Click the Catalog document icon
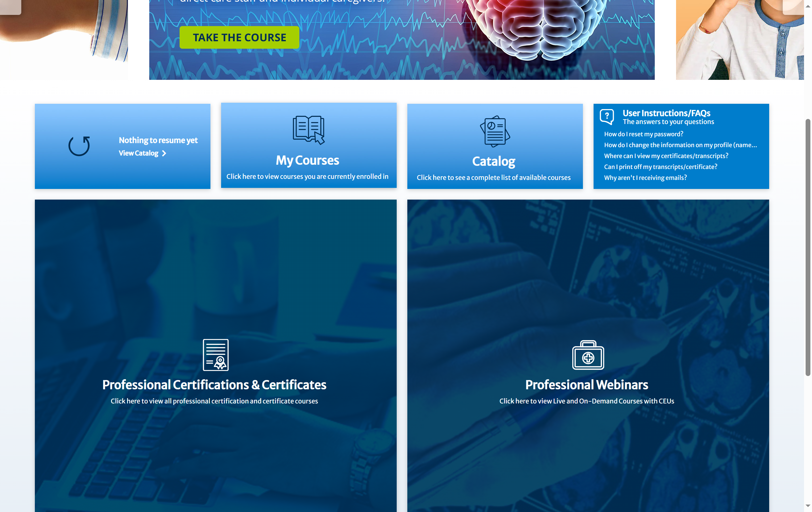 point(495,131)
